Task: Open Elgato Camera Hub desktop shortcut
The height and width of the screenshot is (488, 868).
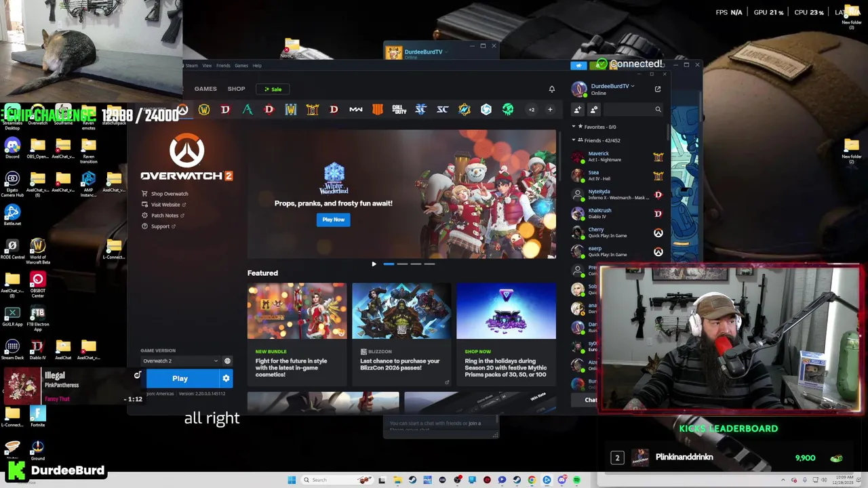Action: click(12, 182)
